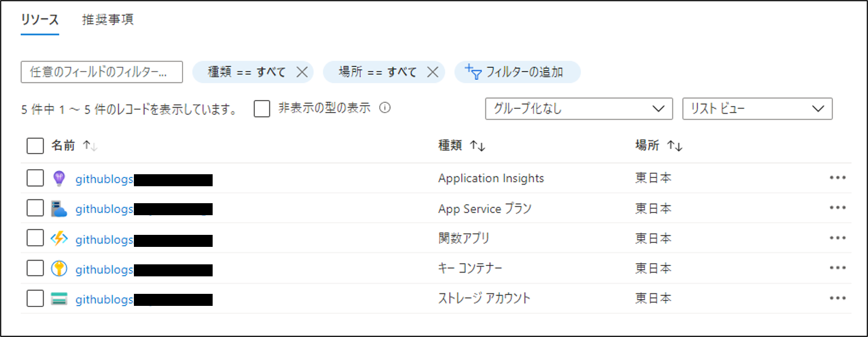
Task: Click the App Service プラン type cell
Action: tap(485, 209)
